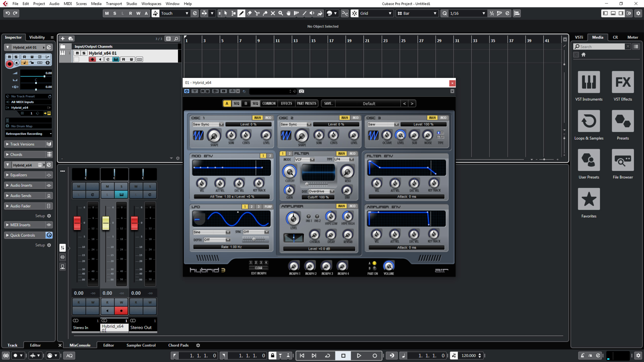The image size is (644, 362).
Task: Open PART PRESETS in Hybrid 3
Action: click(306, 103)
